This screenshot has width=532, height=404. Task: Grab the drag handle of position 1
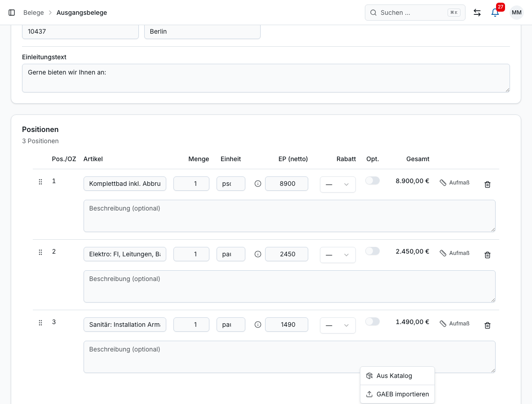[x=40, y=182]
